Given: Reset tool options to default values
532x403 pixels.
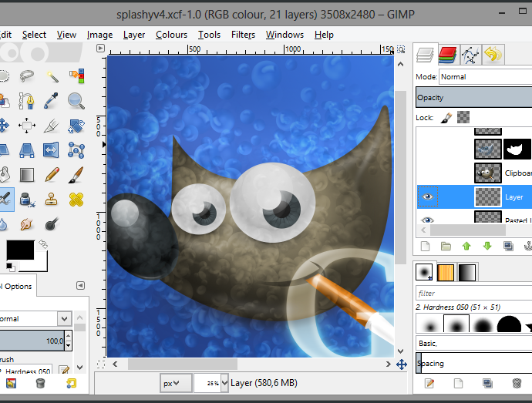Looking at the screenshot, I should tap(71, 383).
